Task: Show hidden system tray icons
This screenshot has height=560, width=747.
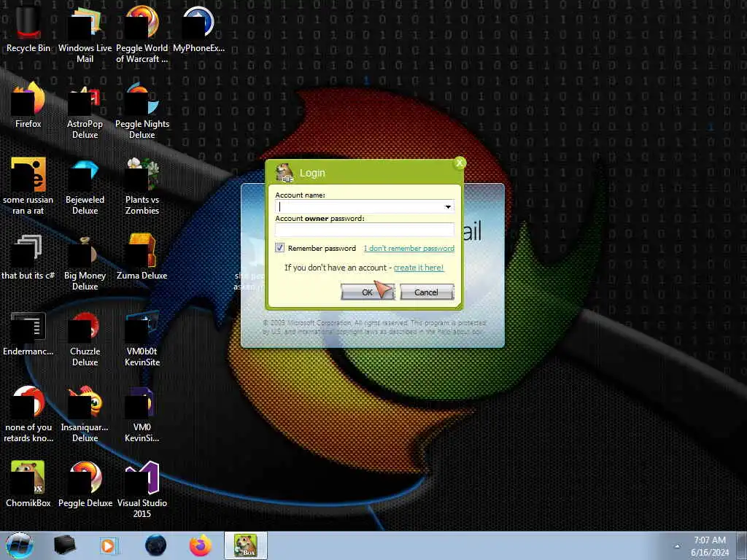Action: 677,546
